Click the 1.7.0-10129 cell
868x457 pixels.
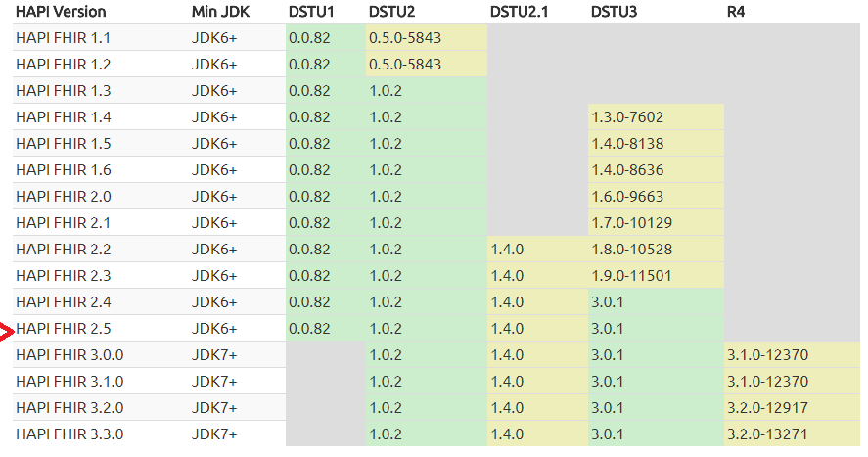(631, 222)
